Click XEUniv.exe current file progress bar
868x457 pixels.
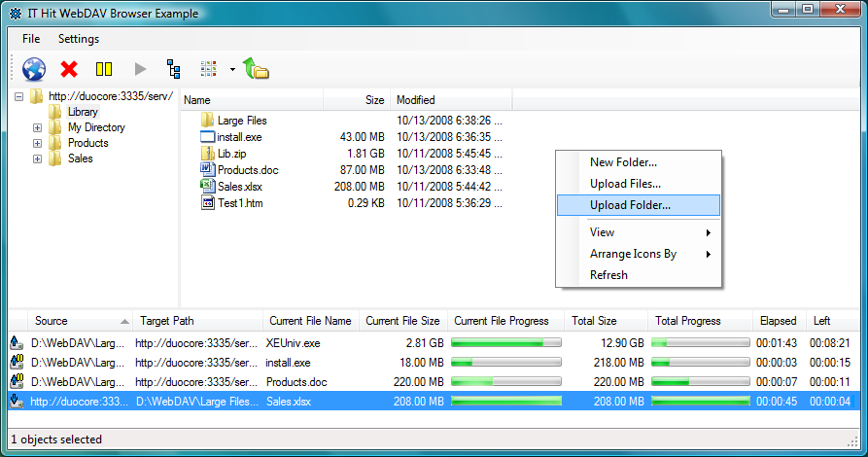pyautogui.click(x=506, y=343)
